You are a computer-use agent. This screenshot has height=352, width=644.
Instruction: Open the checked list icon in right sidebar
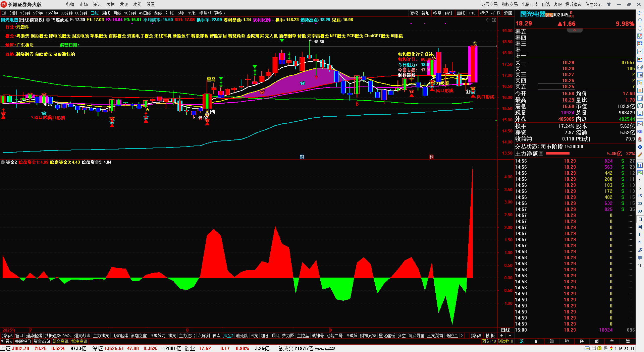(640, 36)
